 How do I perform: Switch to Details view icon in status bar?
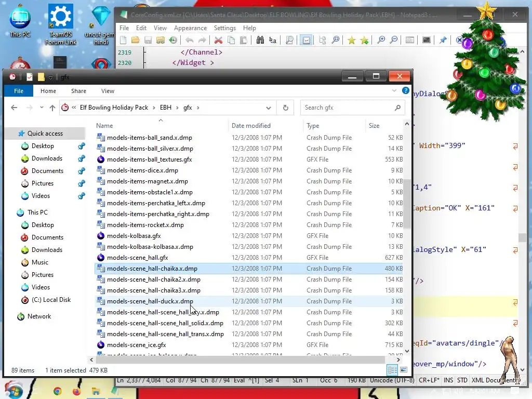(392, 370)
